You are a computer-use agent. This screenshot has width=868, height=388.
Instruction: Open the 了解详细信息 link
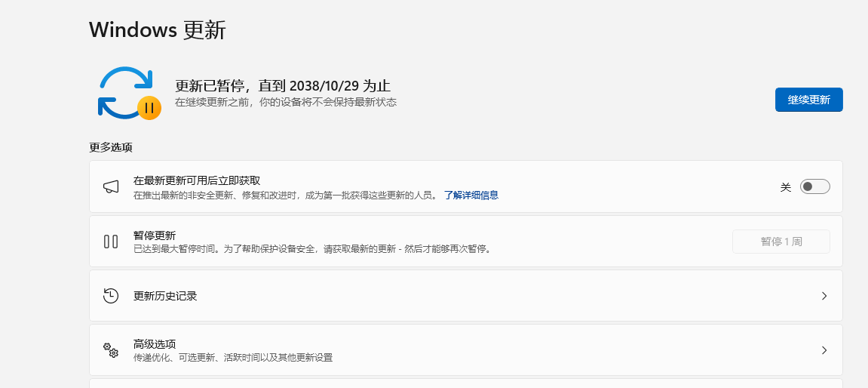coord(471,195)
